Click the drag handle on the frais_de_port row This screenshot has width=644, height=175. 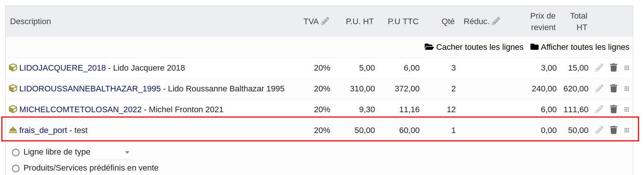point(627,130)
